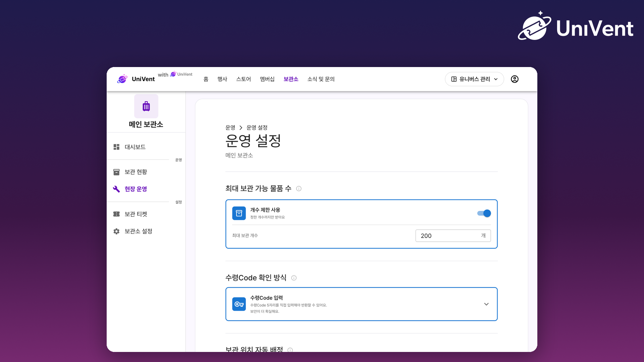Open the 소식 및 문의 menu
The height and width of the screenshot is (362, 644).
click(x=321, y=79)
